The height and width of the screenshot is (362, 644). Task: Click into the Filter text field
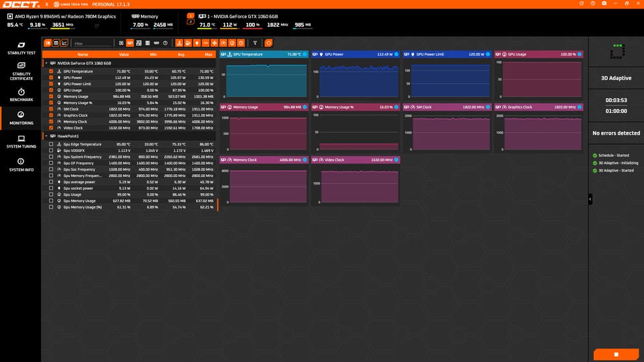click(93, 43)
